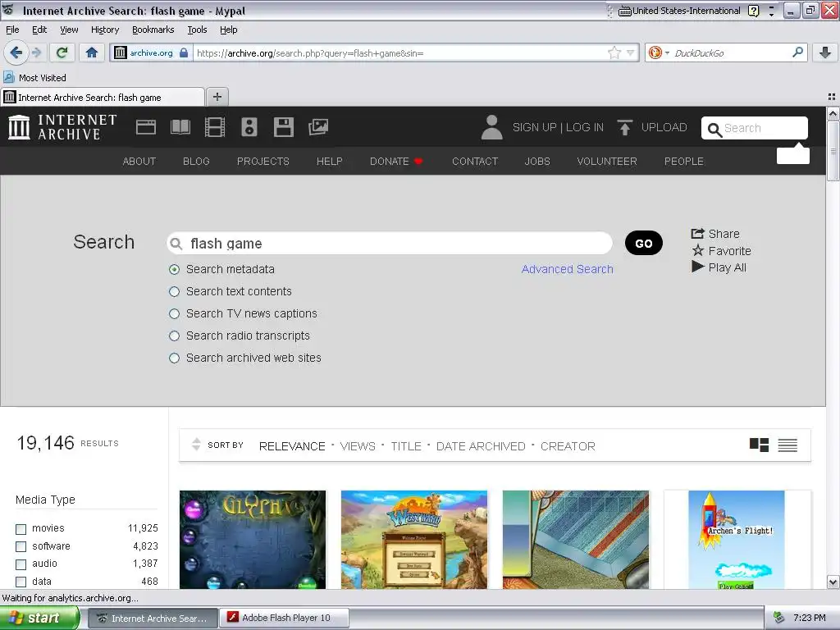This screenshot has height=630, width=840.
Task: Open the Video film strip icon
Action: point(215,127)
